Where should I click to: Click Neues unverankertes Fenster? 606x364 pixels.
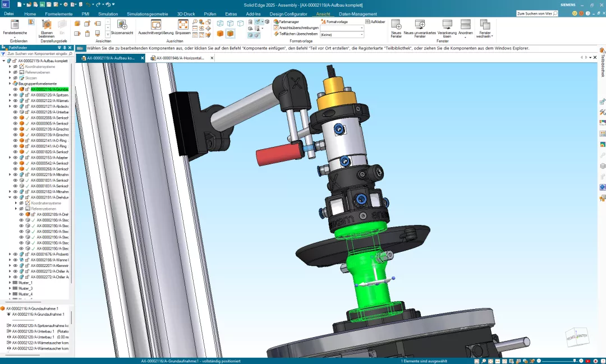coord(420,28)
